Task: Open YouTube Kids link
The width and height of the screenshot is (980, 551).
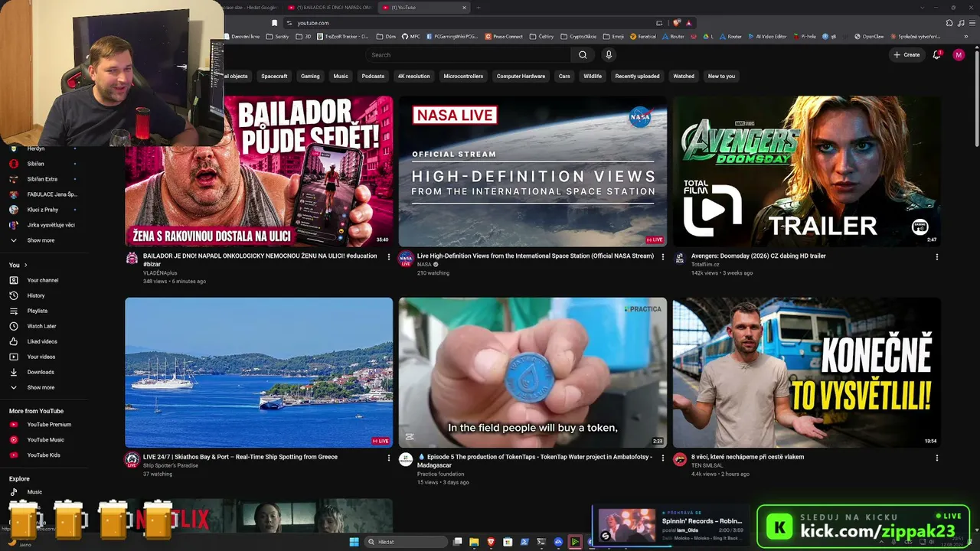Action: (x=44, y=455)
